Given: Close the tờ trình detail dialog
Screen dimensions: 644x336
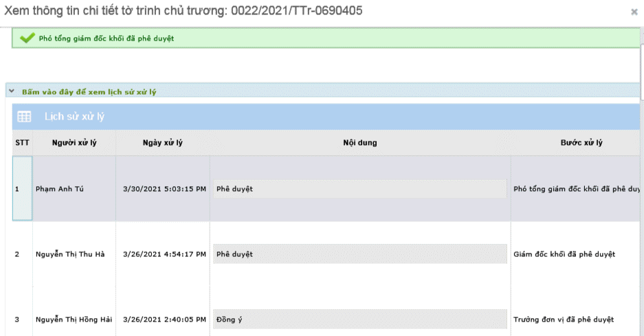Looking at the screenshot, I should click(634, 12).
